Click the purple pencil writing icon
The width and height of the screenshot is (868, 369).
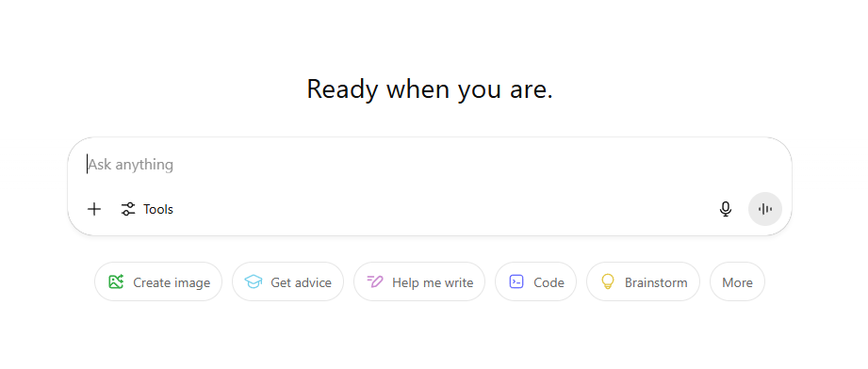pyautogui.click(x=375, y=282)
